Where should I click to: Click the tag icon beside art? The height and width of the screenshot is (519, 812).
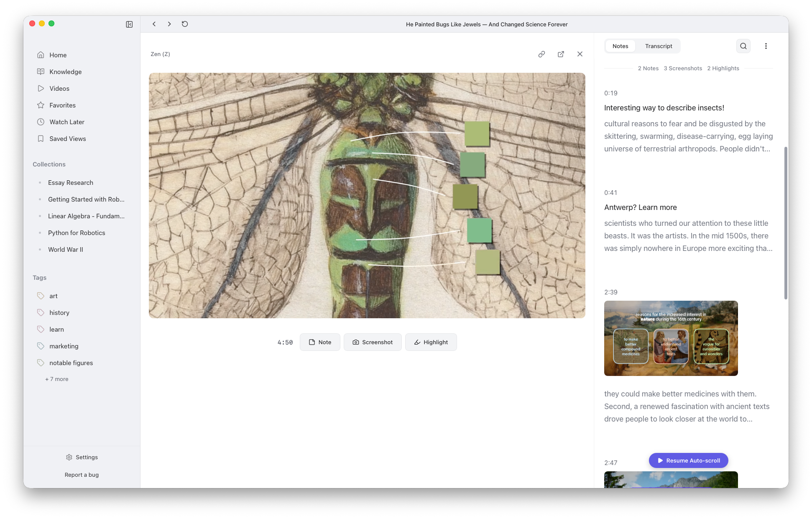pyautogui.click(x=41, y=296)
